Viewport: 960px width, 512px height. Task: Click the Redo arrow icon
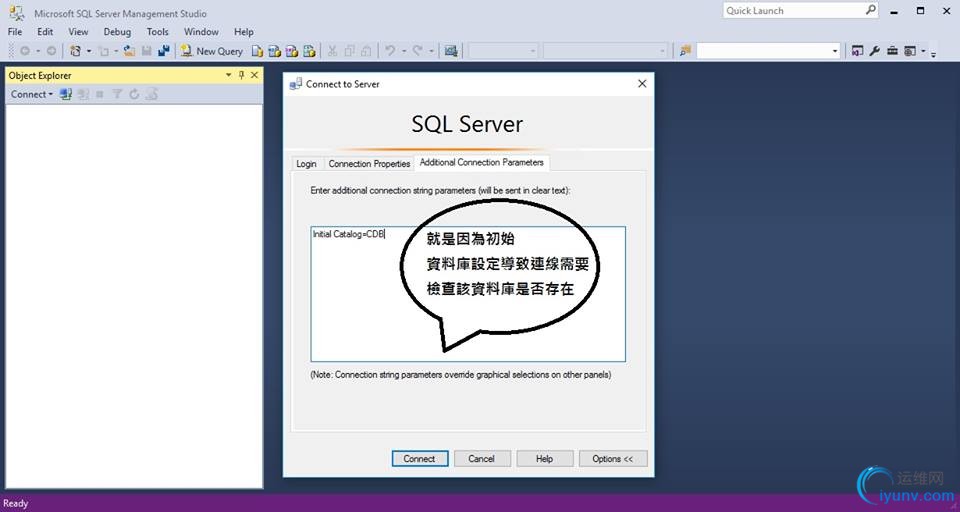click(x=418, y=51)
